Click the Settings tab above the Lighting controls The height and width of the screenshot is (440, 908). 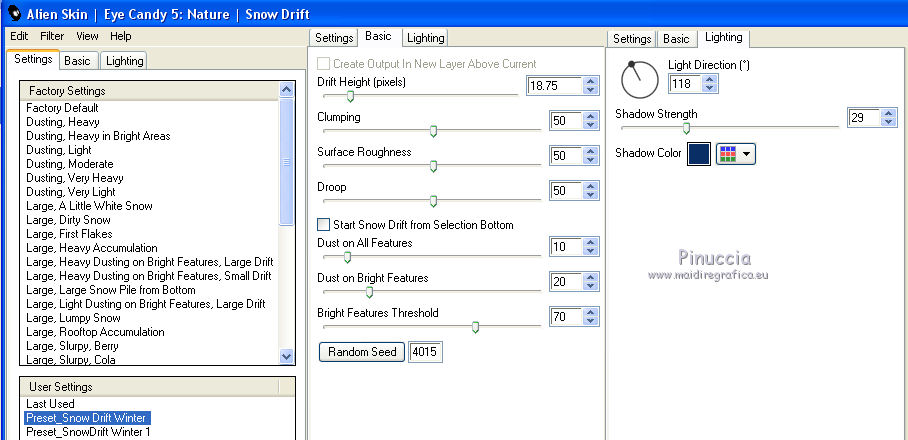632,39
